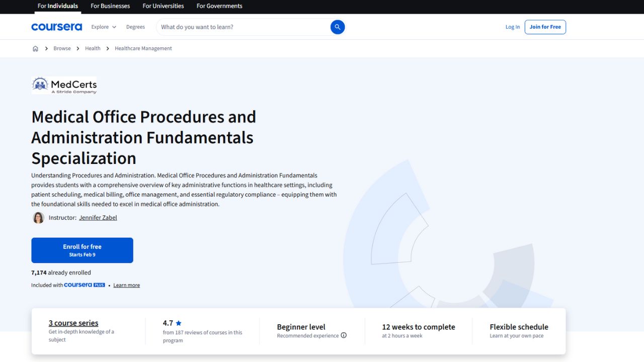Open the 3 course series details
The width and height of the screenshot is (644, 362).
tap(73, 323)
